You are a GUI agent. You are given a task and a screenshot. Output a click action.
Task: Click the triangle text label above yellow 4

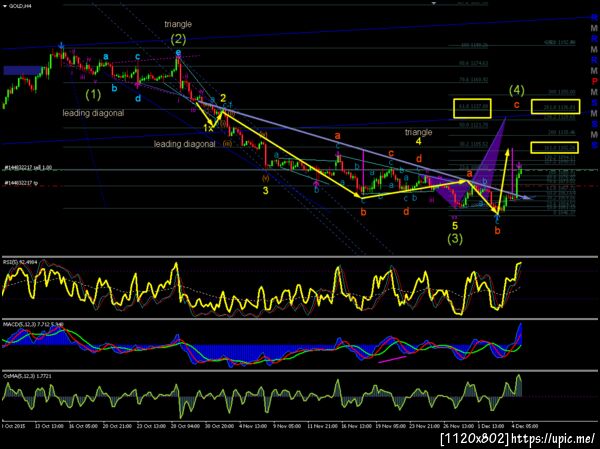(419, 132)
